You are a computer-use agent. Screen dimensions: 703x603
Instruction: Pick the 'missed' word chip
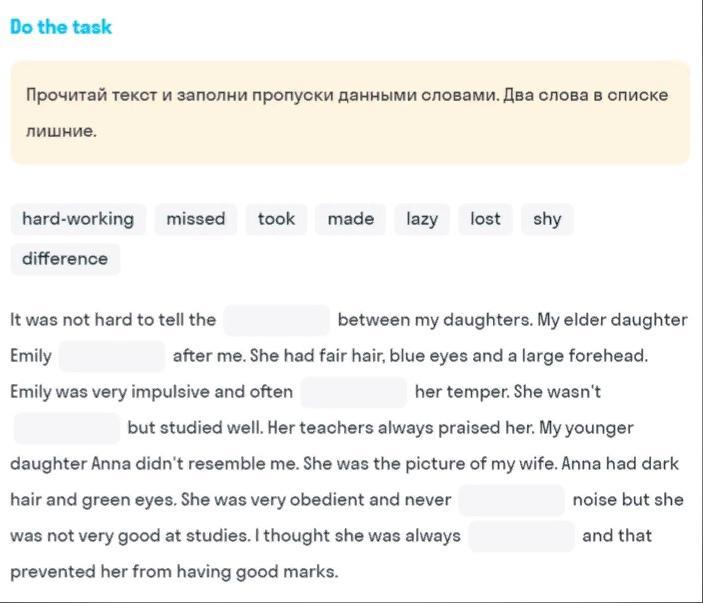196,219
